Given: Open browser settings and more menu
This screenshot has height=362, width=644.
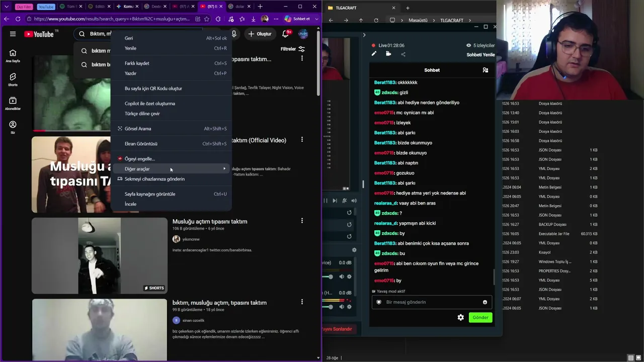Looking at the screenshot, I should click(276, 19).
